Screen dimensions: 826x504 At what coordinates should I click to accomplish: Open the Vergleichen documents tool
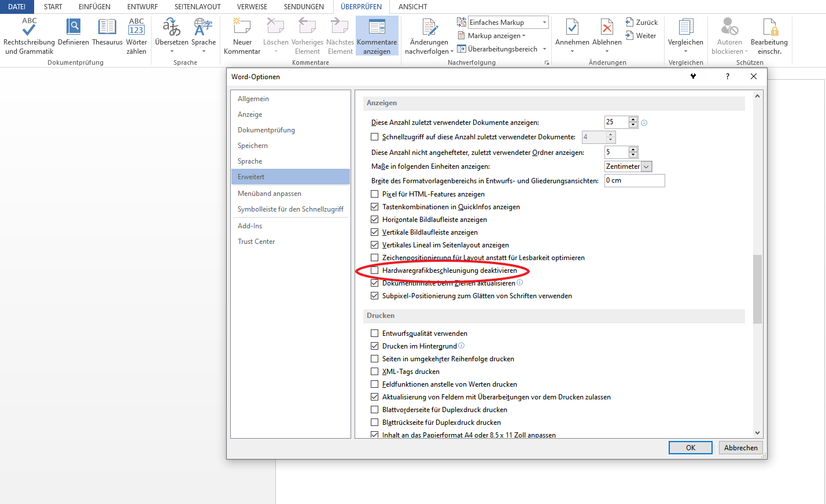click(685, 35)
